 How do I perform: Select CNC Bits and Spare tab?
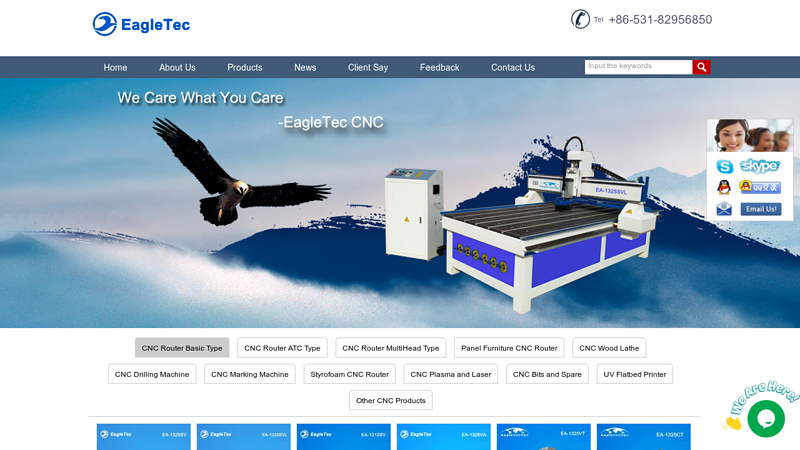coord(547,374)
